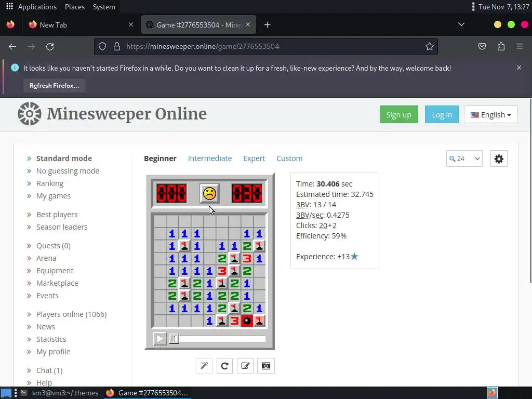This screenshot has height=399, width=532.
Task: Open Chat (1)
Action: [x=49, y=370]
